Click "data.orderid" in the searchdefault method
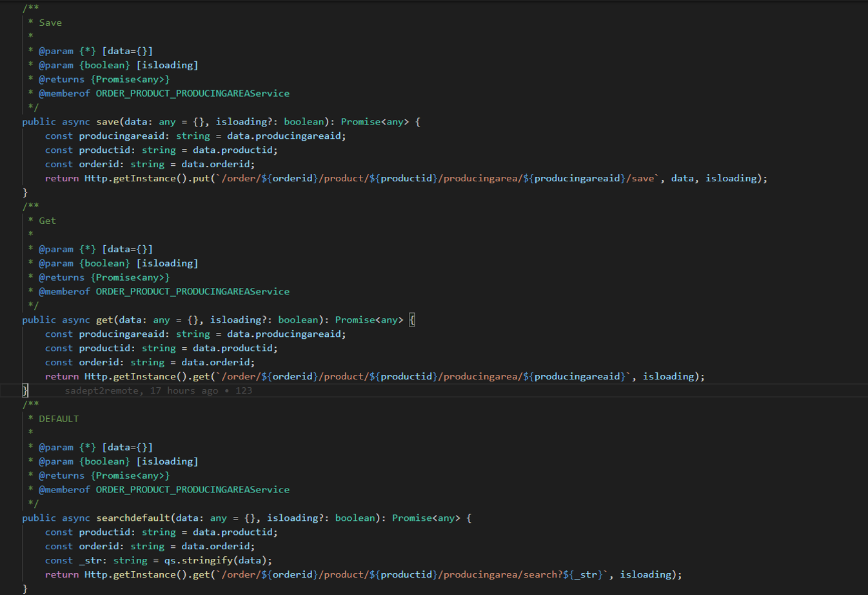 click(x=215, y=547)
